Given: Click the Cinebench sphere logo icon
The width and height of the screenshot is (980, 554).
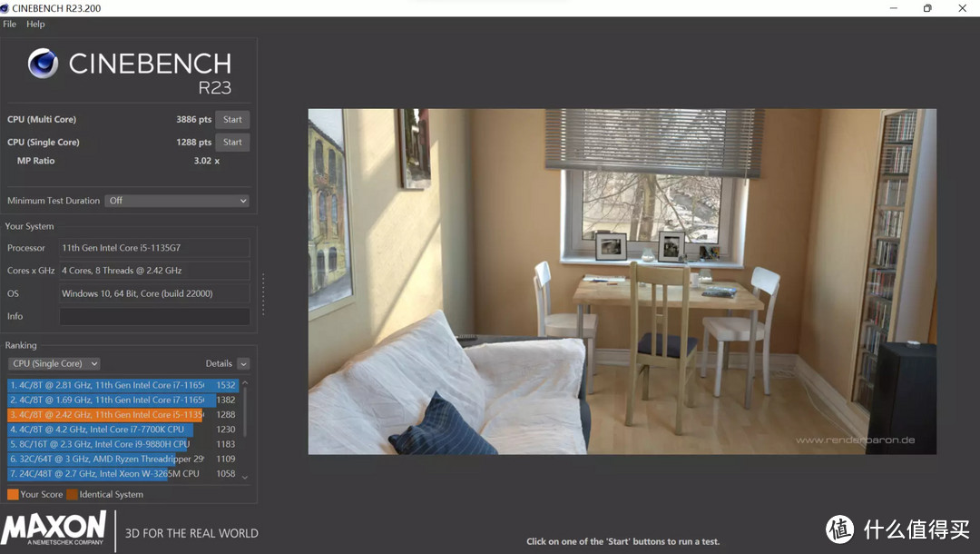Looking at the screenshot, I should [x=44, y=64].
